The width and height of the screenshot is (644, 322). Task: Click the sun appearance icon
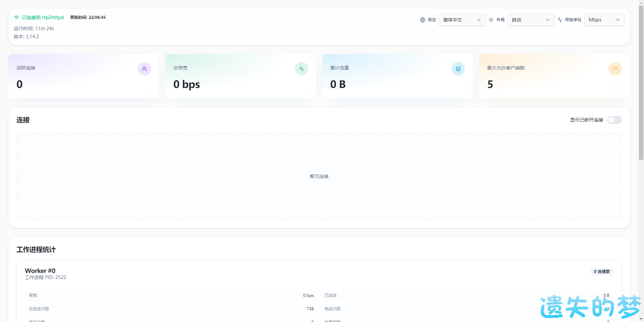coord(491,20)
